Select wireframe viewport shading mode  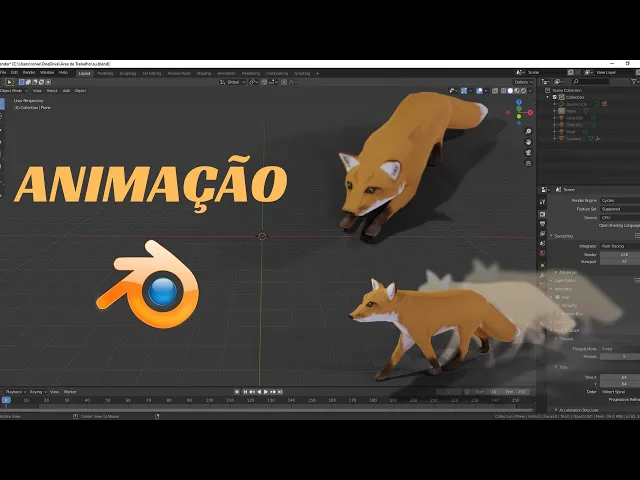pos(504,91)
